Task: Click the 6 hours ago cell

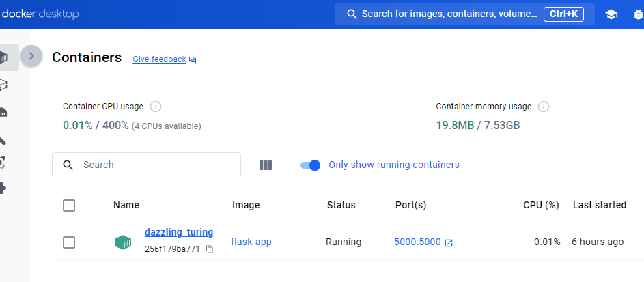Action: [x=598, y=242]
